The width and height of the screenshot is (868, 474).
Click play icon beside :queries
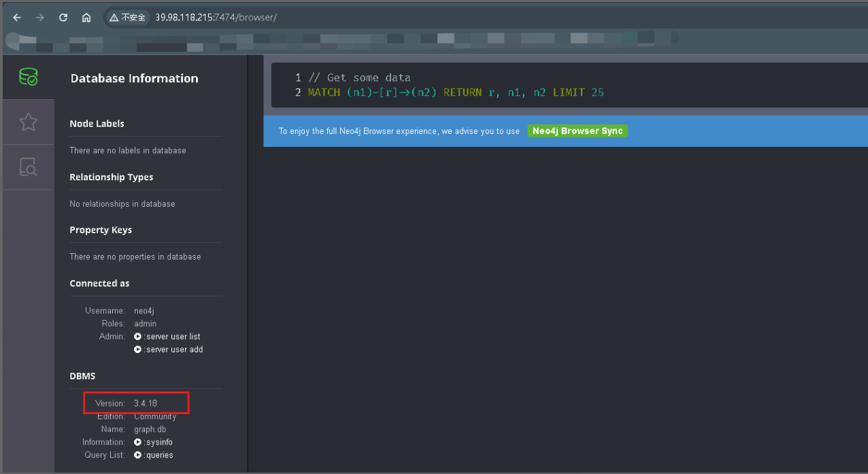pyautogui.click(x=138, y=455)
